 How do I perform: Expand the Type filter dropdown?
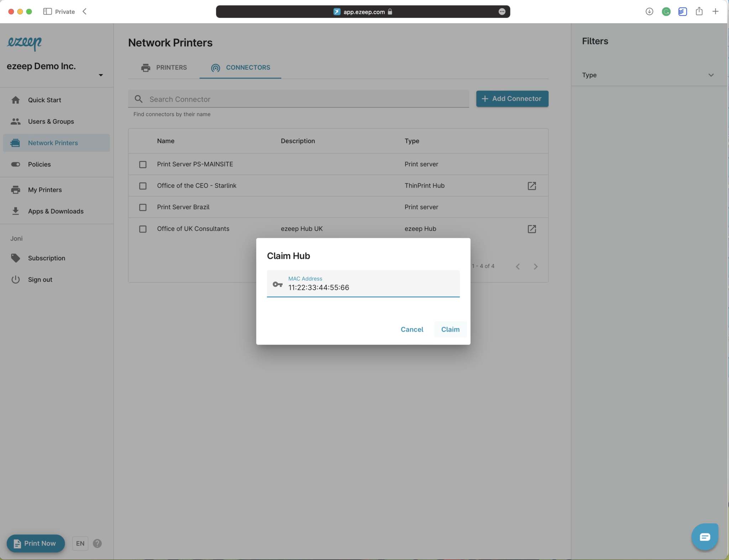click(x=710, y=75)
